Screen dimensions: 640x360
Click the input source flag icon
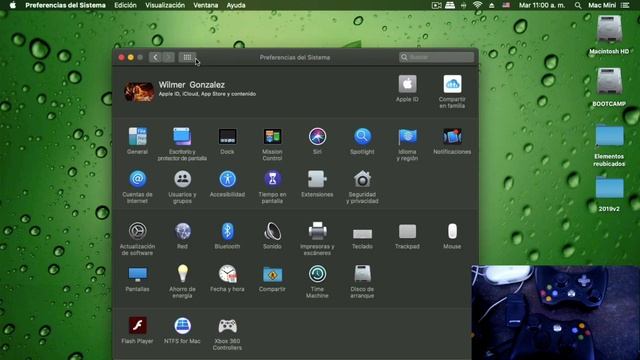point(506,5)
